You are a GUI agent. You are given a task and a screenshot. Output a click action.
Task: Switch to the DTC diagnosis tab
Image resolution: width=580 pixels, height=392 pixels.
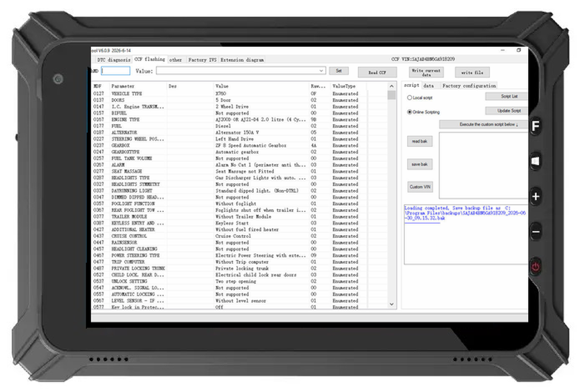coord(113,60)
